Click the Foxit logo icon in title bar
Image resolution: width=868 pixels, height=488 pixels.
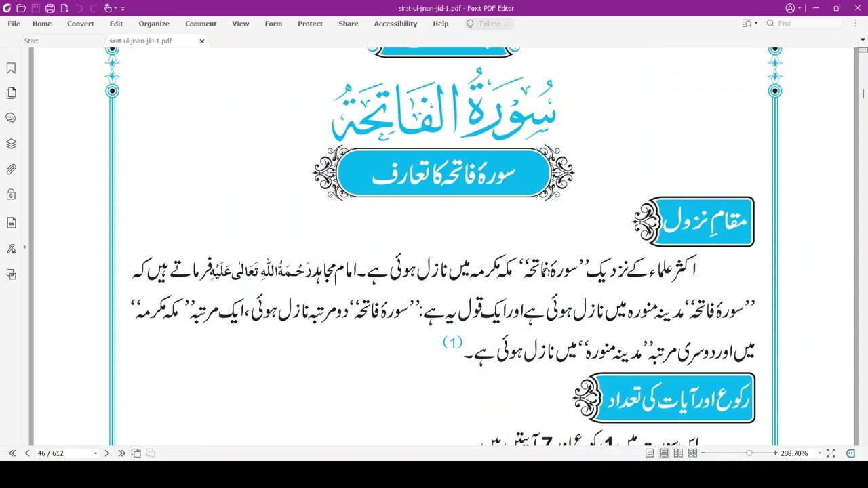click(x=7, y=8)
